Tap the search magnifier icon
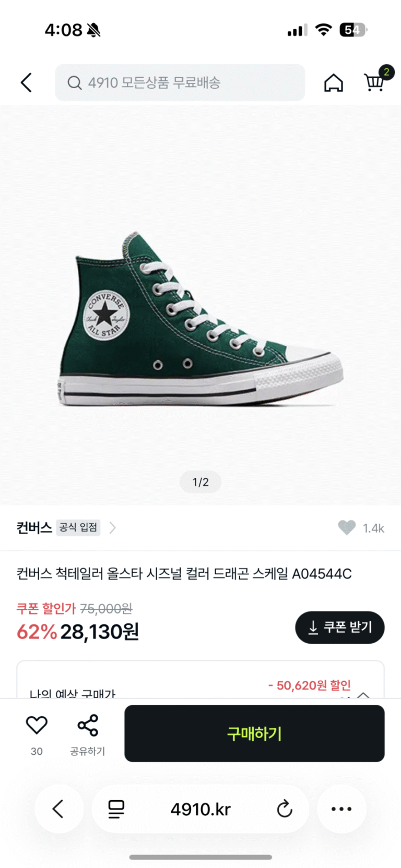Image resolution: width=401 pixels, height=868 pixels. [x=75, y=82]
